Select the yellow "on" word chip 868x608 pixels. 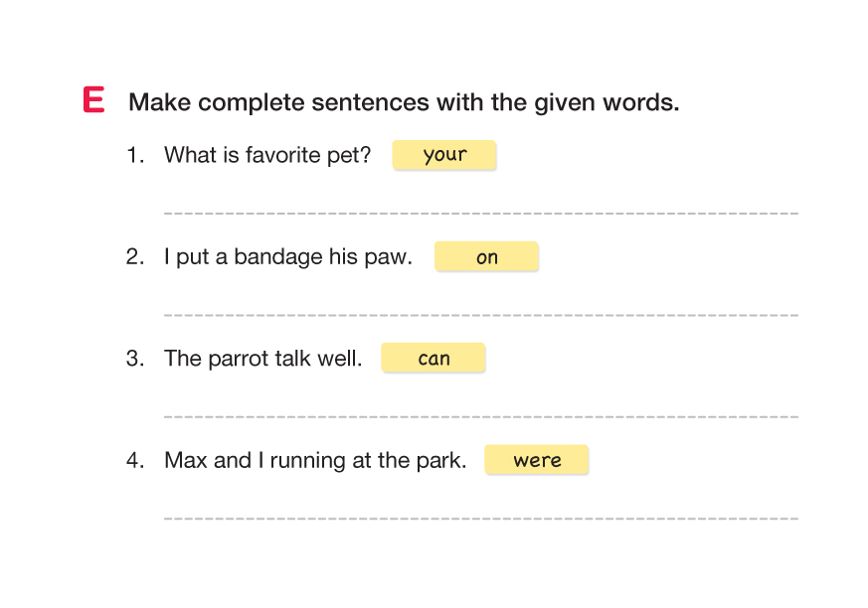[x=486, y=257]
